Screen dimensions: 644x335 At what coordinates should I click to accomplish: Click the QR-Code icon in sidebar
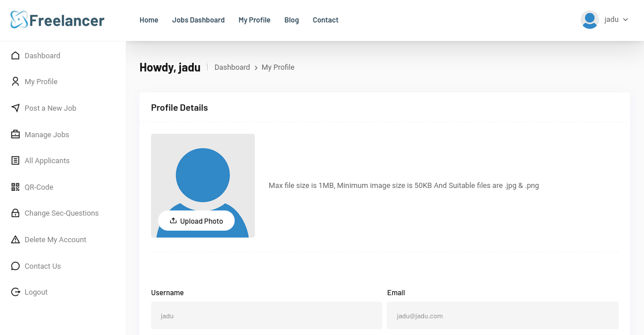[x=15, y=187]
